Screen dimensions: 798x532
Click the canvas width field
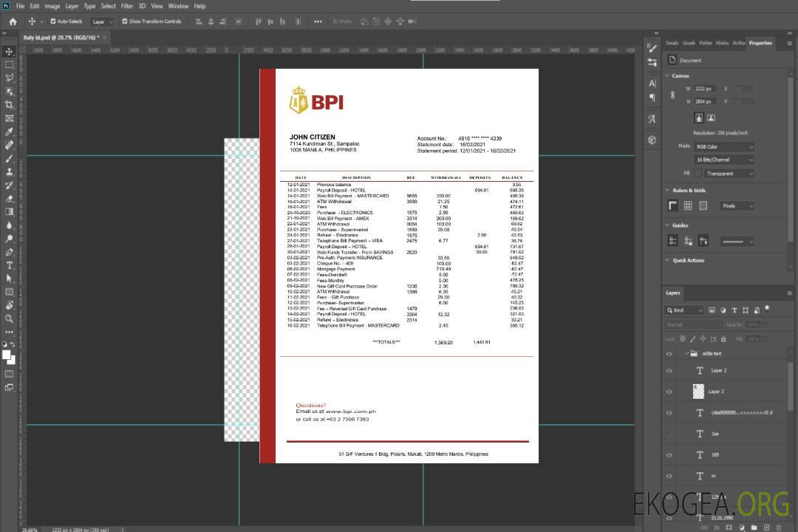click(x=705, y=89)
